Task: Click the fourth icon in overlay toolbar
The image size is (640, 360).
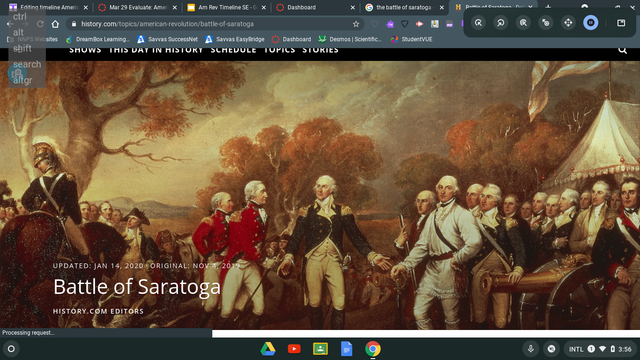Action: click(x=546, y=23)
